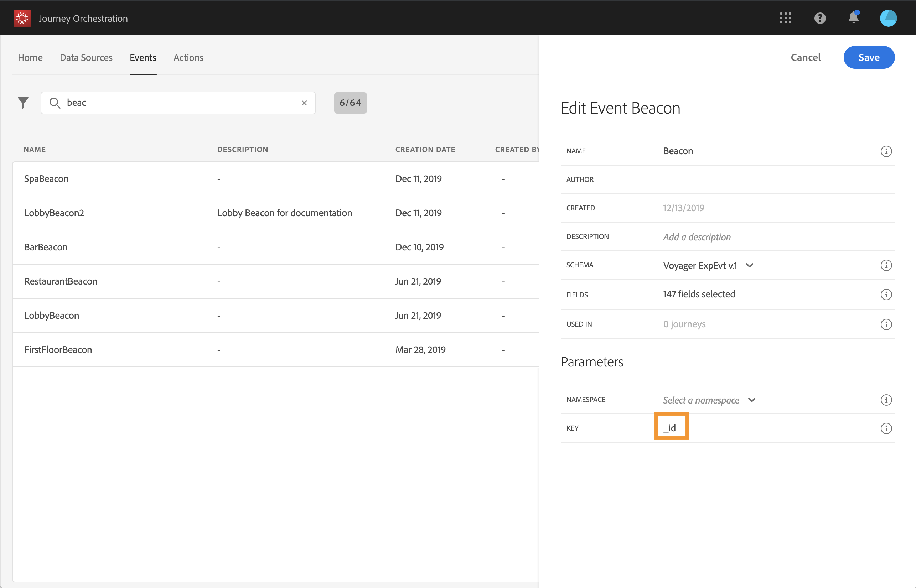
Task: Click info icon beside Name field
Action: tap(886, 151)
